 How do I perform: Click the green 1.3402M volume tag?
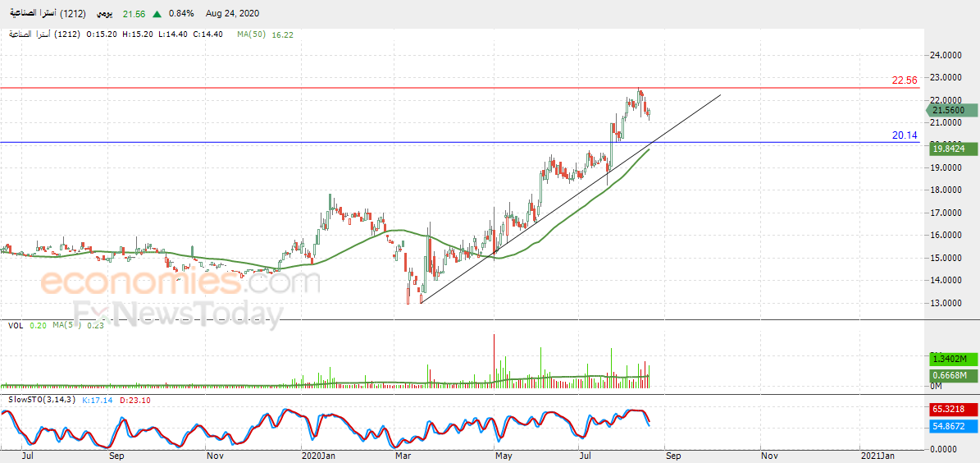click(x=951, y=359)
